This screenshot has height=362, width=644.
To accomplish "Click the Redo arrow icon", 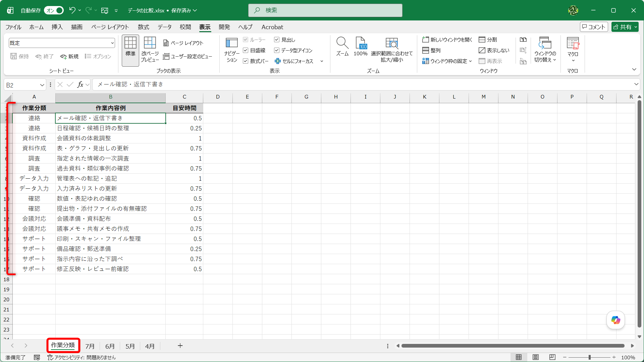I will point(89,10).
